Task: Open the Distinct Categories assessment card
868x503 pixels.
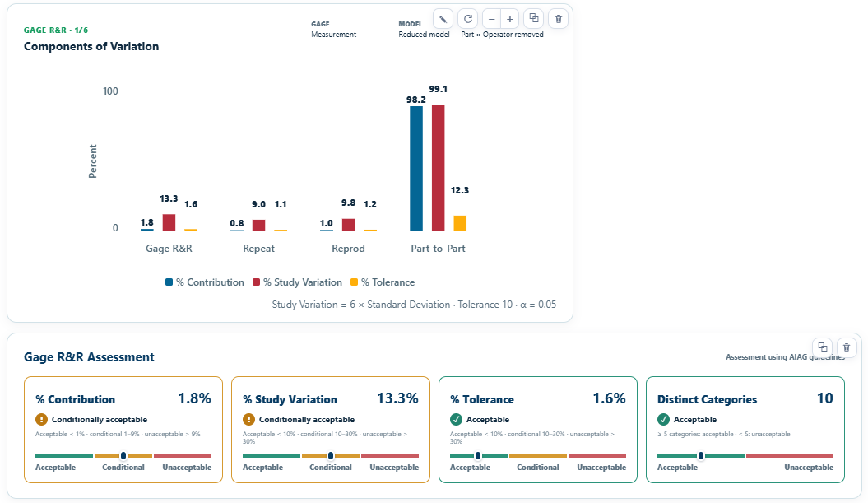Action: coord(745,430)
